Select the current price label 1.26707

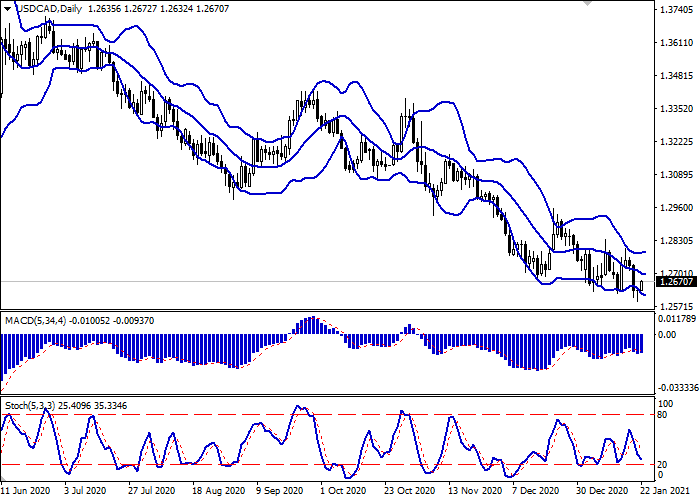pos(677,282)
